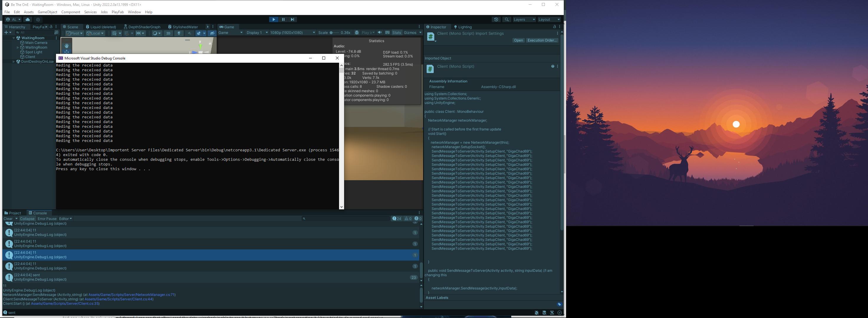The width and height of the screenshot is (868, 318).
Task: Click the Asset Labels tag icon
Action: coord(559,304)
